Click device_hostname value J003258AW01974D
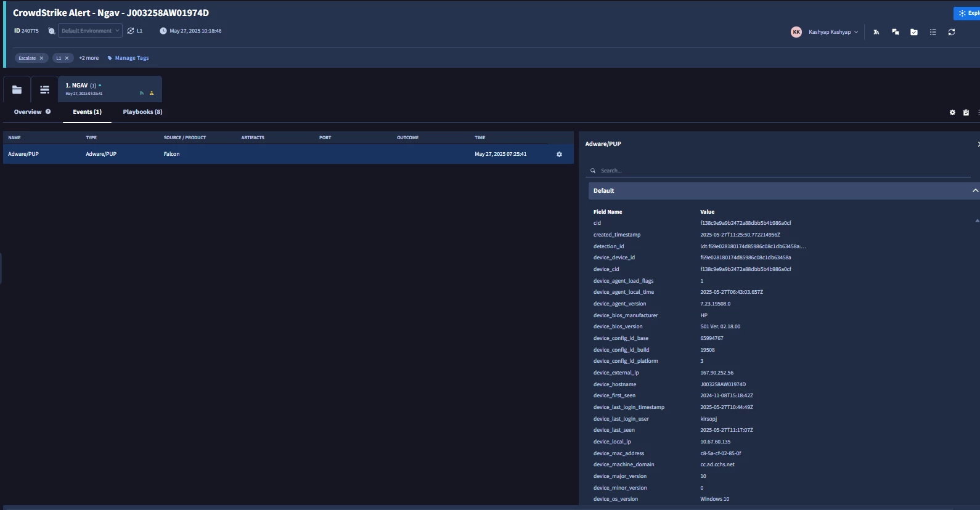This screenshot has width=980, height=510. tap(723, 384)
